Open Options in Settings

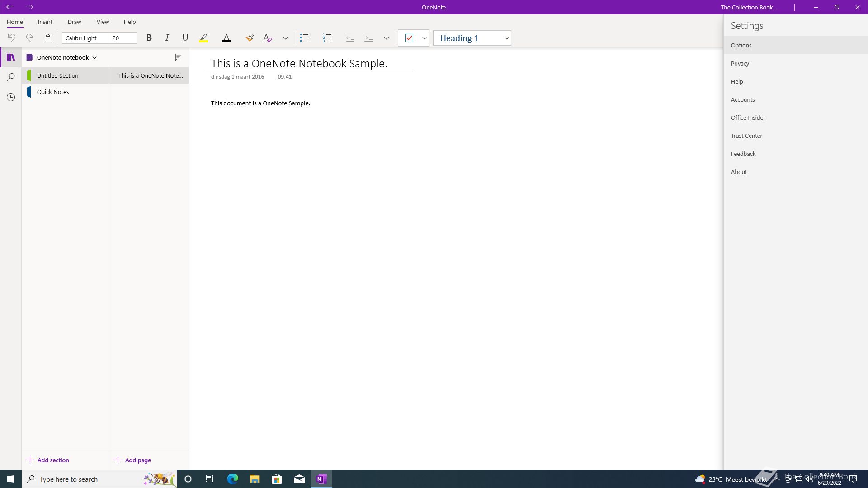click(796, 45)
